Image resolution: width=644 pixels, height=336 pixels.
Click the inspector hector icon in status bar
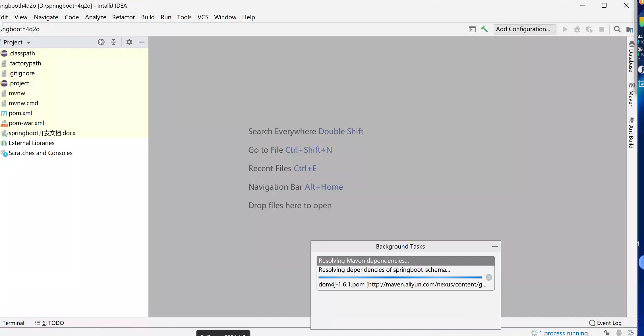click(619, 333)
